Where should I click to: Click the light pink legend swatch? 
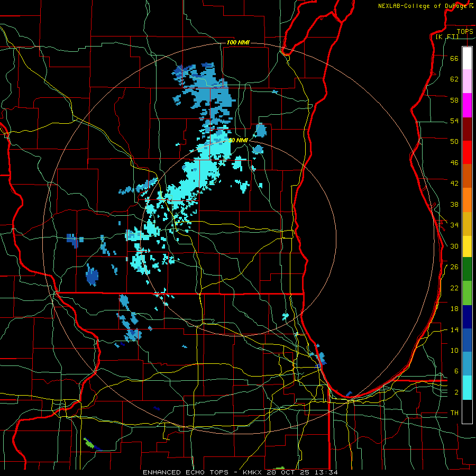point(467,81)
